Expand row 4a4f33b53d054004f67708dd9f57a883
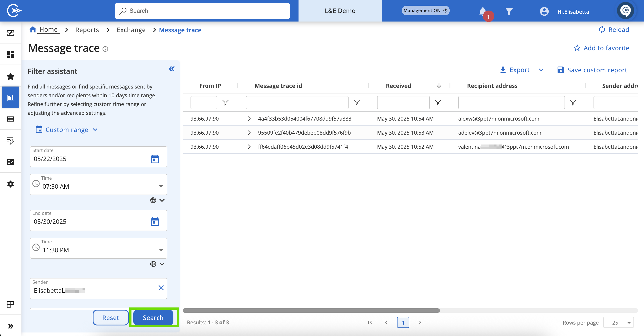Viewport: 644px width, 336px height. pos(249,119)
